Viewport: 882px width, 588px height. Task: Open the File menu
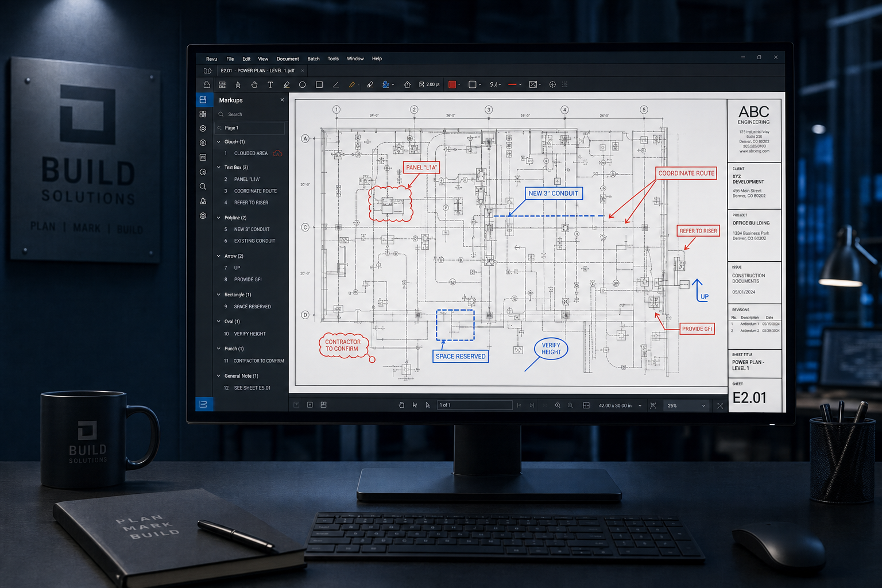[230, 59]
